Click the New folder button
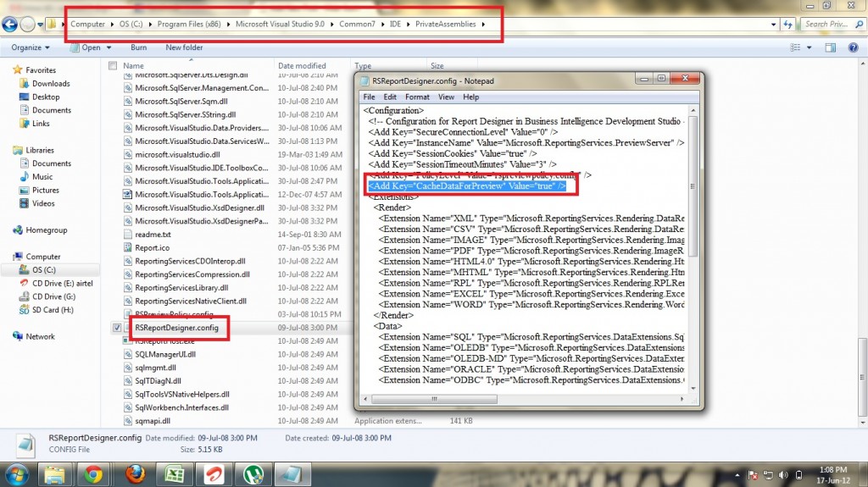The image size is (868, 487). [x=184, y=47]
